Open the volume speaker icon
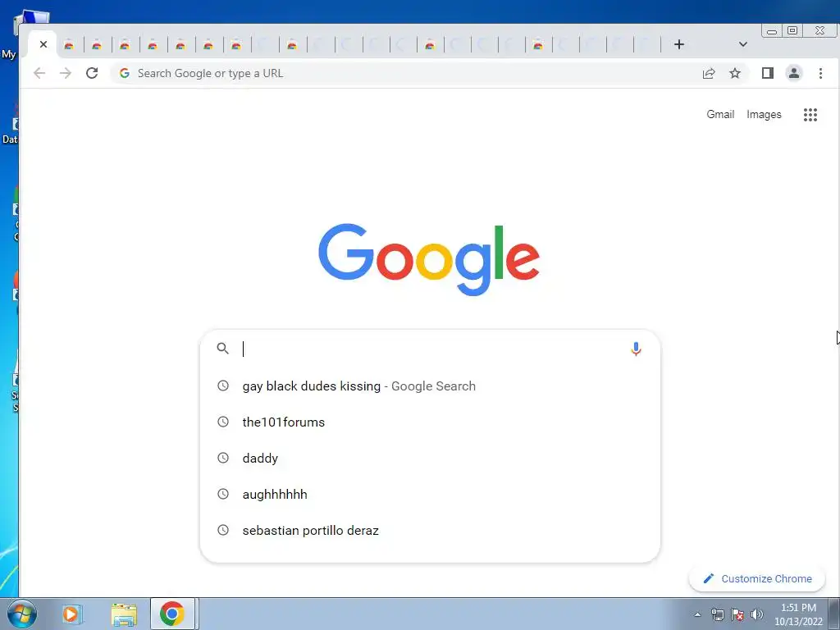The image size is (840, 630). [x=756, y=614]
